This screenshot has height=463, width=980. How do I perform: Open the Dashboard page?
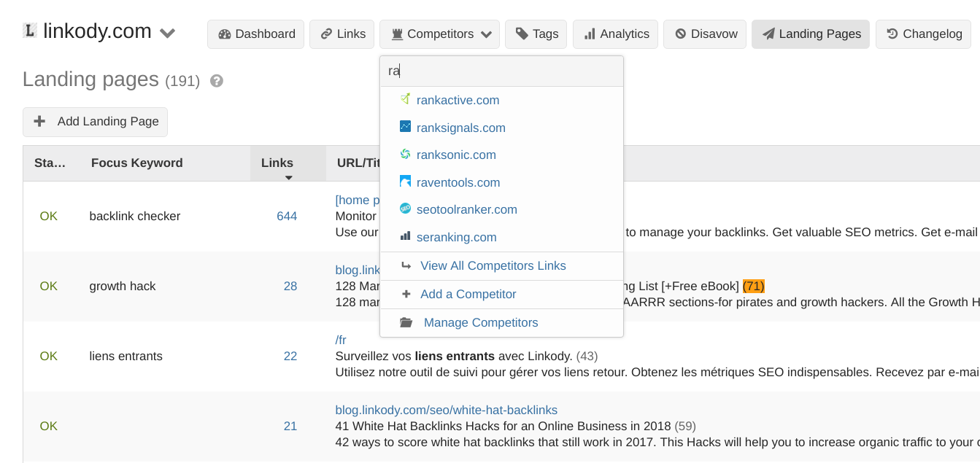(x=255, y=34)
